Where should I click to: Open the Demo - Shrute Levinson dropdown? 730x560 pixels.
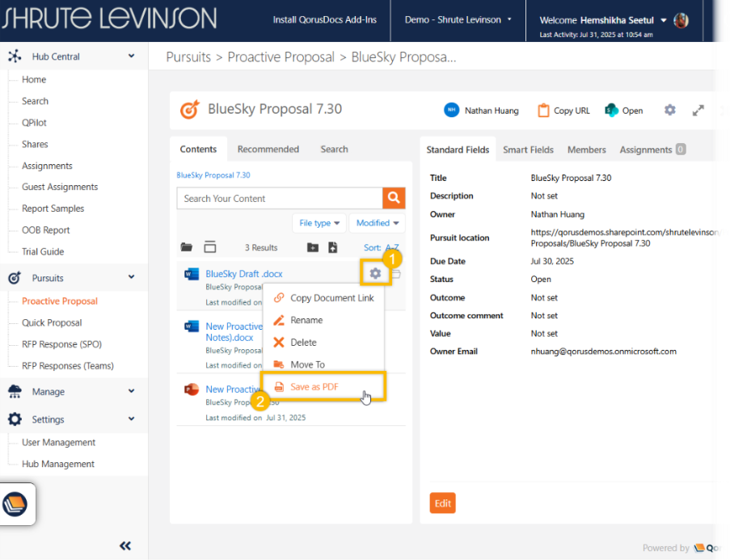[x=458, y=19]
